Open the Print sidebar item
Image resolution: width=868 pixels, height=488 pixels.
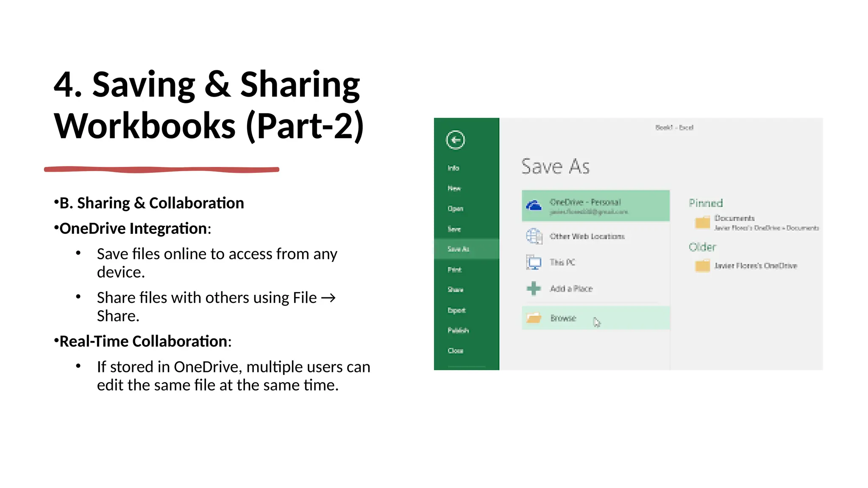pos(454,269)
